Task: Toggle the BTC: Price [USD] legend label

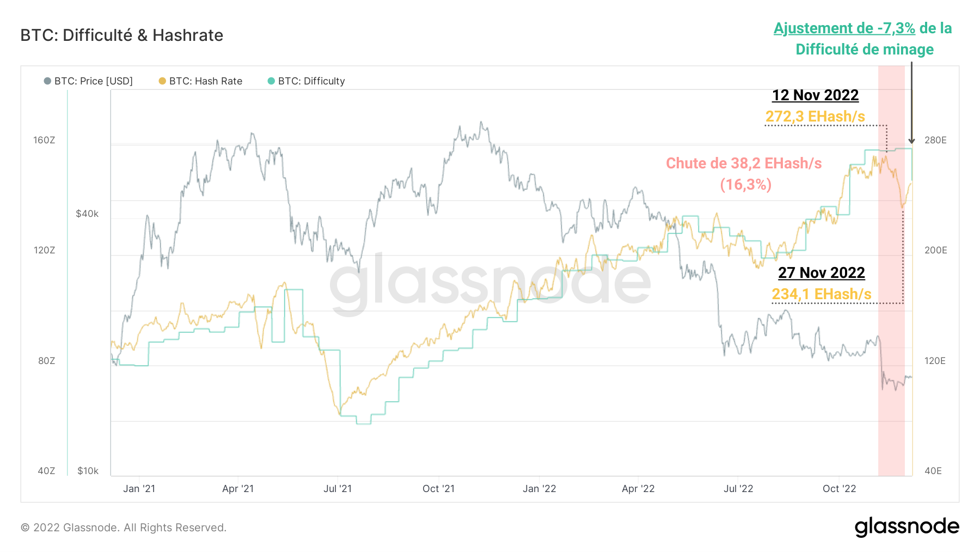Action: pos(94,81)
